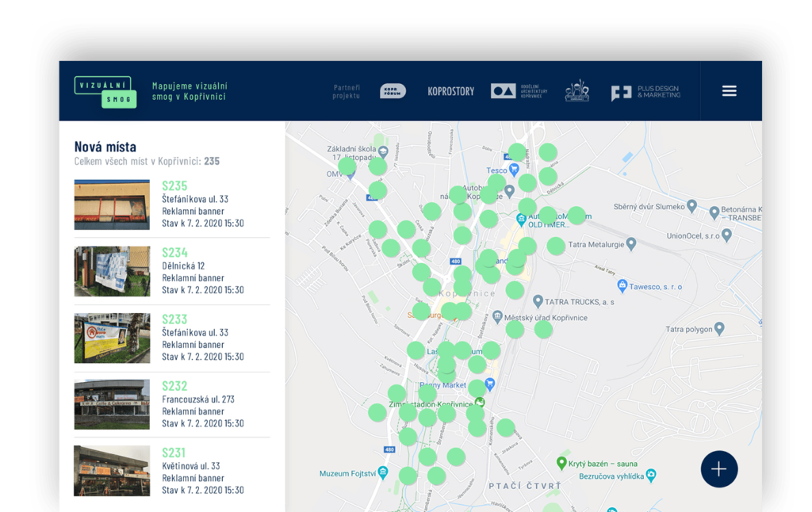Image resolution: width=812 pixels, height=512 pixels.
Task: Click the Penny Market shopping pin
Action: pos(490,384)
